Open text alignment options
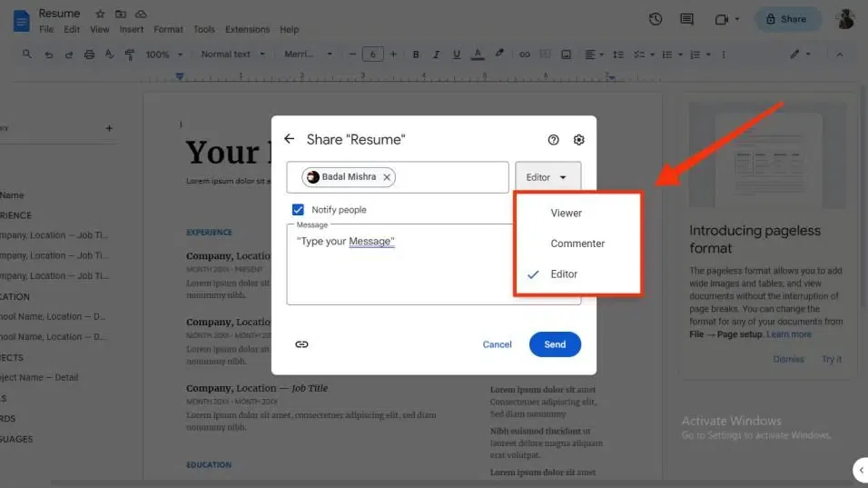The width and height of the screenshot is (868, 488). (594, 55)
